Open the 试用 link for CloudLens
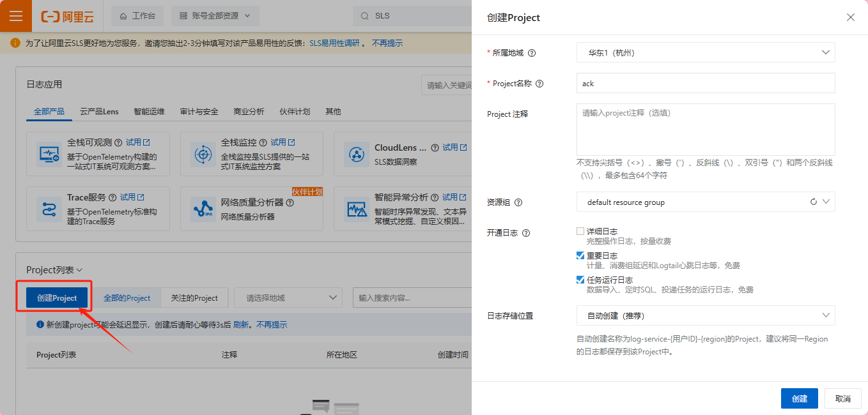This screenshot has height=415, width=868. 454,147
